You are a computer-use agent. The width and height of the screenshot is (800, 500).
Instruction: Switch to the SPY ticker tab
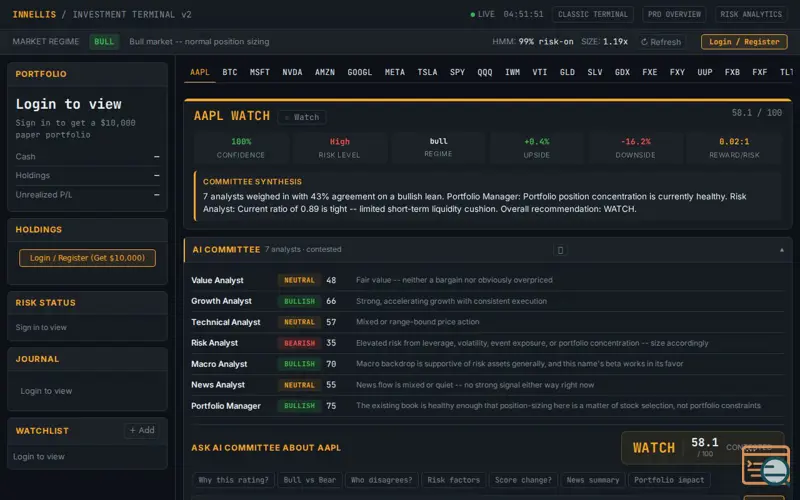(x=457, y=72)
